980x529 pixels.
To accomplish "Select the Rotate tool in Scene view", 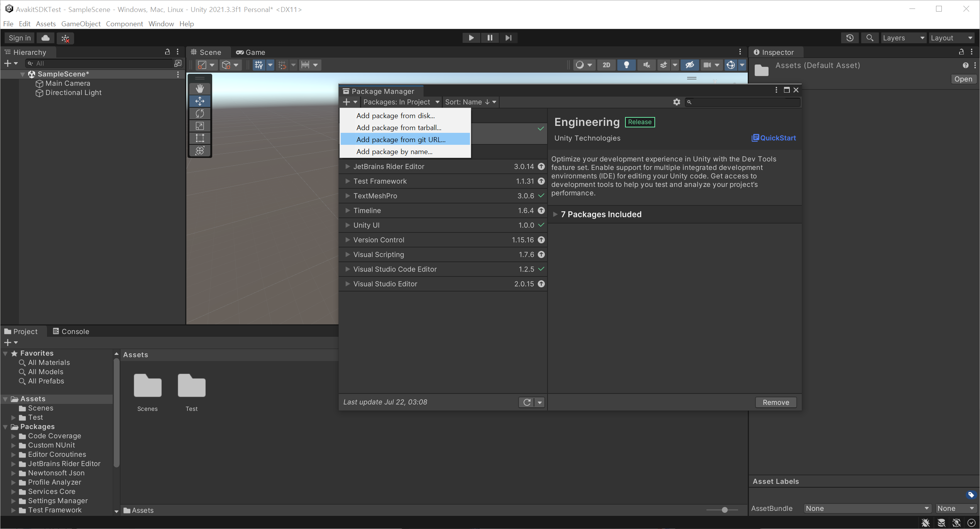I will click(200, 114).
